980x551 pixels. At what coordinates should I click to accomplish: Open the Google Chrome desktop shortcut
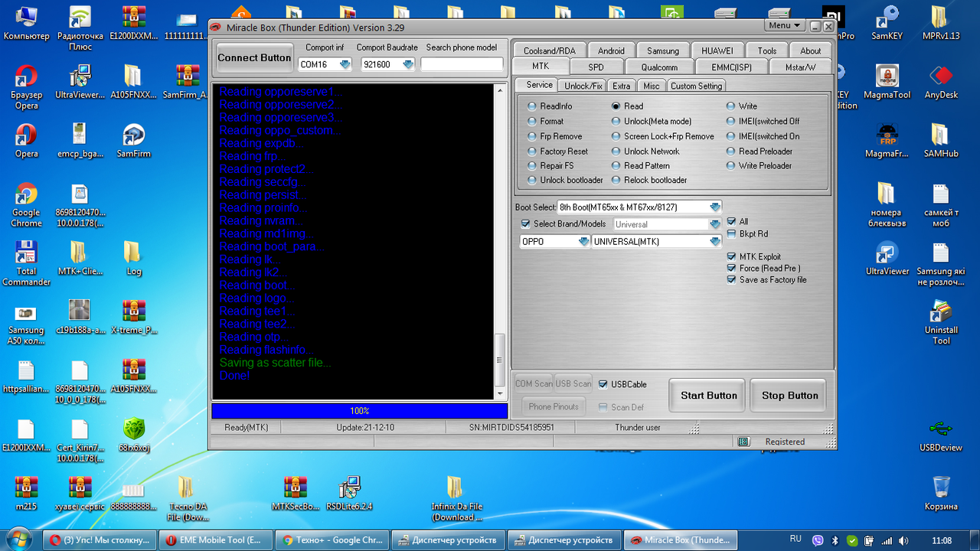[26, 205]
